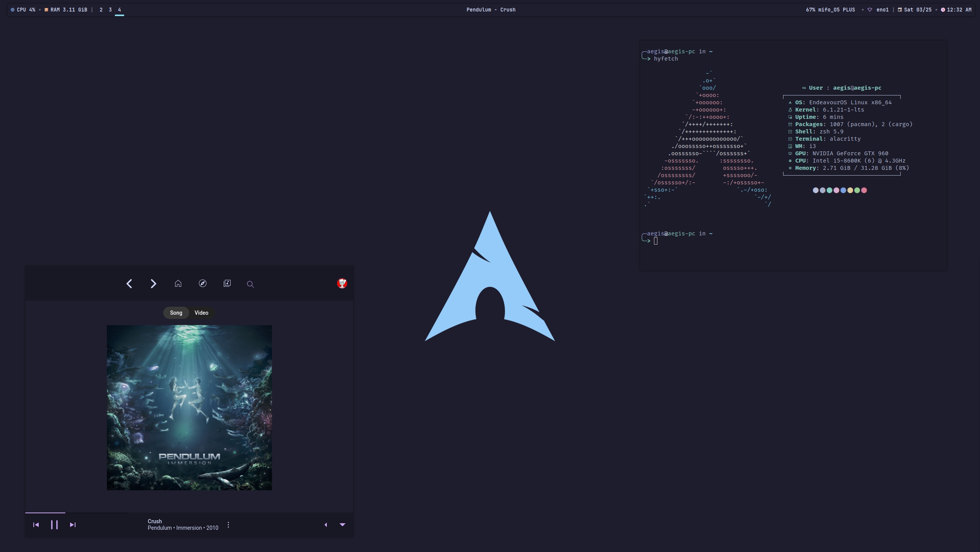Skip to the next track
980x552 pixels.
(72, 524)
